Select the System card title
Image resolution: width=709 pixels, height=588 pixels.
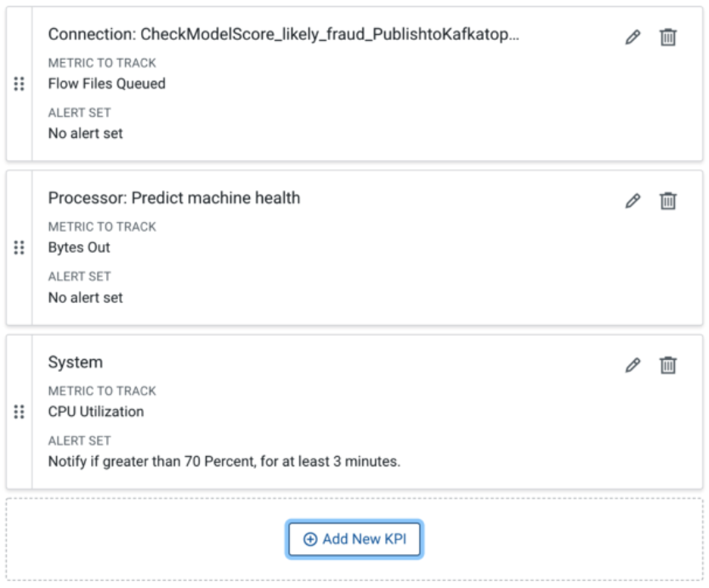click(x=76, y=362)
